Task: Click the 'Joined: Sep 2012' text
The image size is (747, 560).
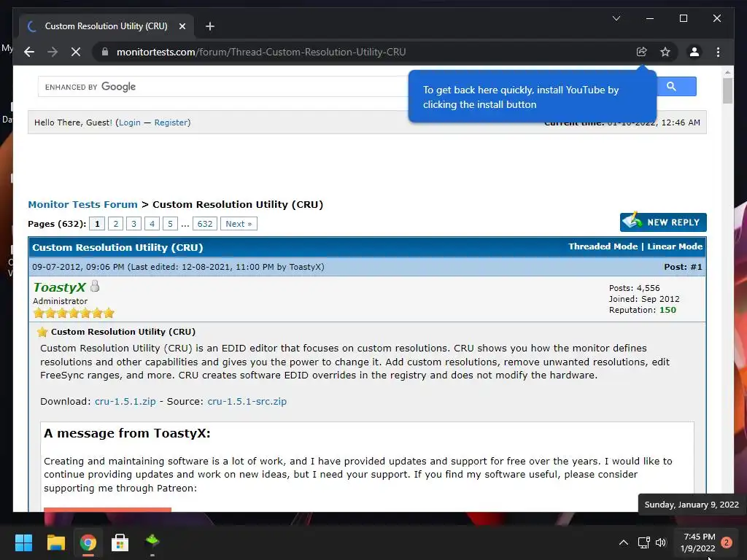Action: point(644,299)
